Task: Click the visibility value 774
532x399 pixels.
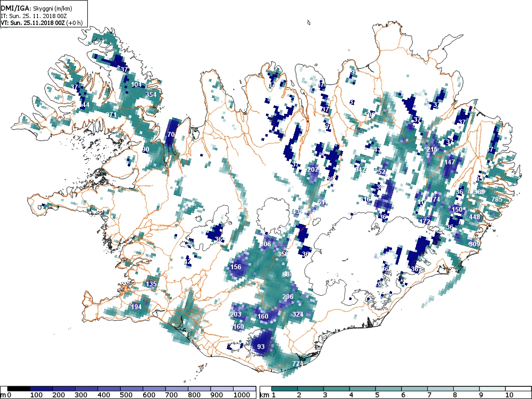Action: [297, 364]
